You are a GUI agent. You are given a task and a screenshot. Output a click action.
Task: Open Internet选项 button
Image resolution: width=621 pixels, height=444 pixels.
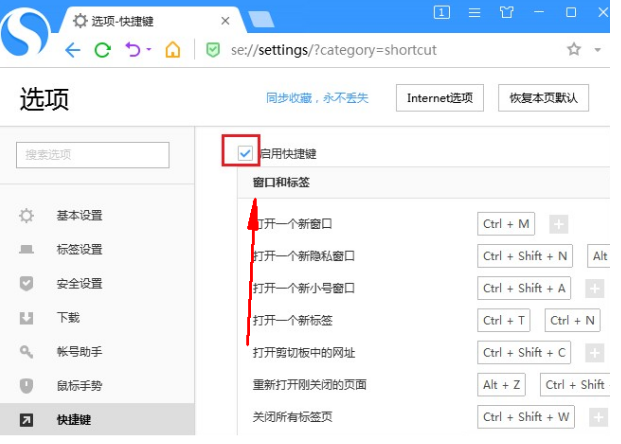pyautogui.click(x=440, y=98)
